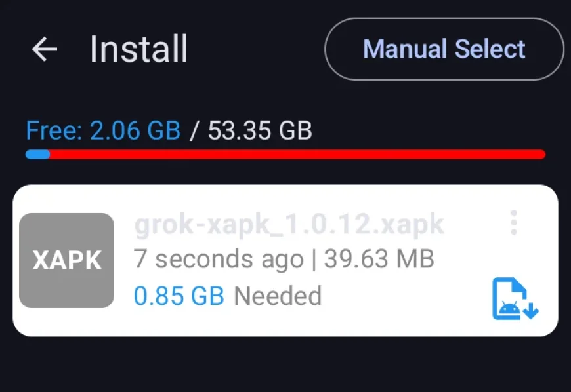Tap the 53.35 GB total storage text

tap(260, 130)
